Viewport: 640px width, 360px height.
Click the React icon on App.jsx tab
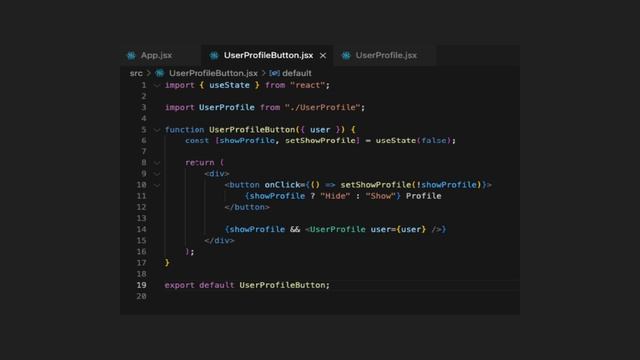[x=131, y=56]
